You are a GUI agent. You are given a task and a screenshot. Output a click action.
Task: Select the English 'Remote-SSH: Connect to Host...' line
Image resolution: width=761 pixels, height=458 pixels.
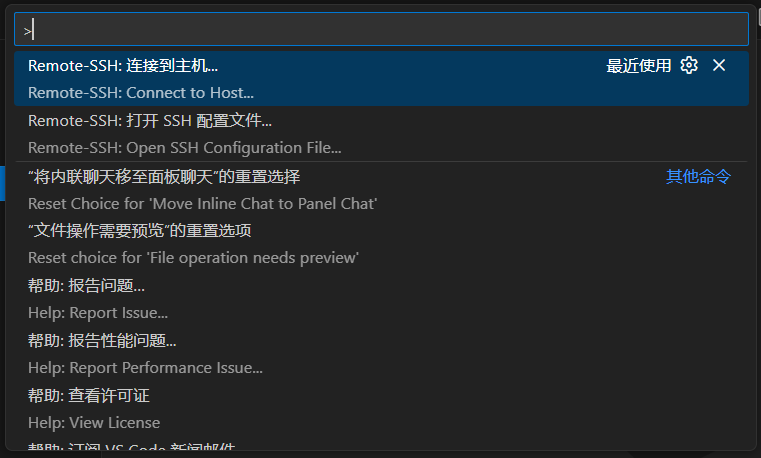141,93
